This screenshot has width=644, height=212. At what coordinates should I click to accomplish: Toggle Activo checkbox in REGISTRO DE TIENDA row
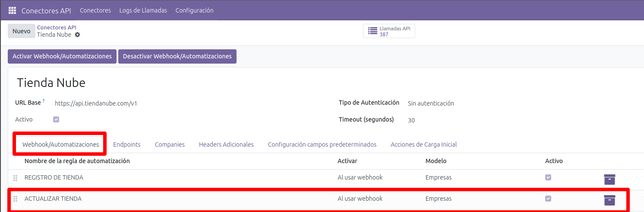(x=548, y=177)
